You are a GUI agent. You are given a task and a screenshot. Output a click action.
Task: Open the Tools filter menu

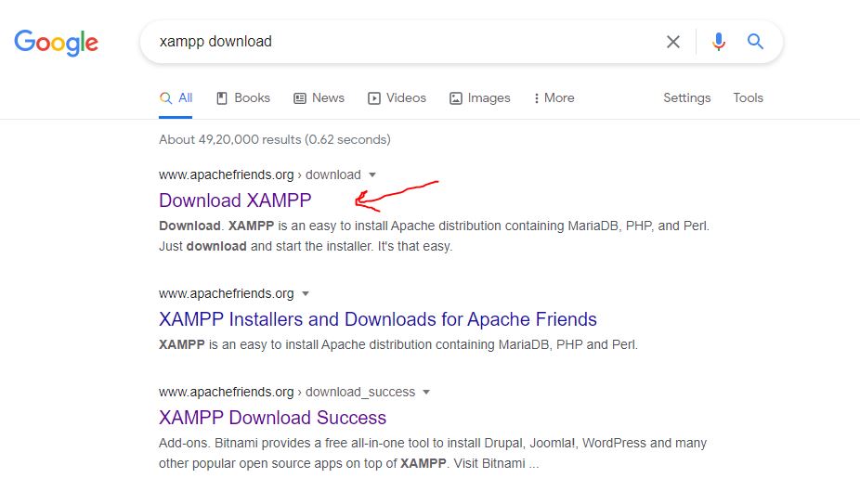748,98
